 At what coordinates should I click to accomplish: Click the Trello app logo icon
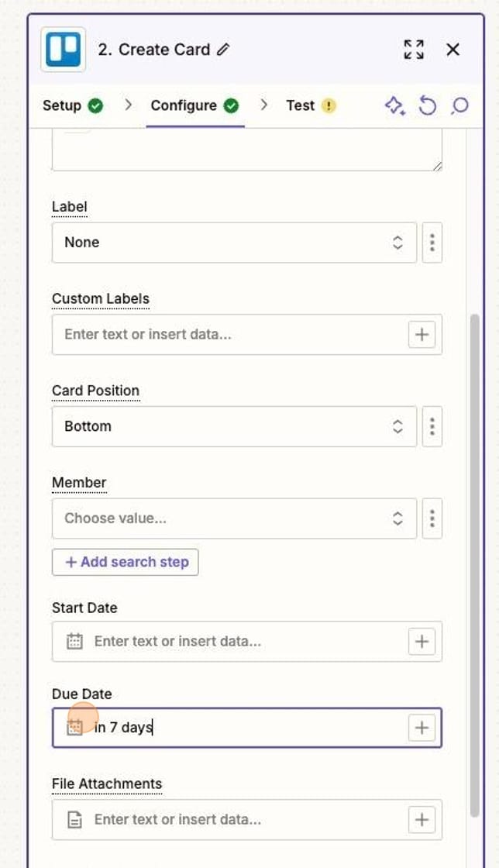(x=62, y=49)
